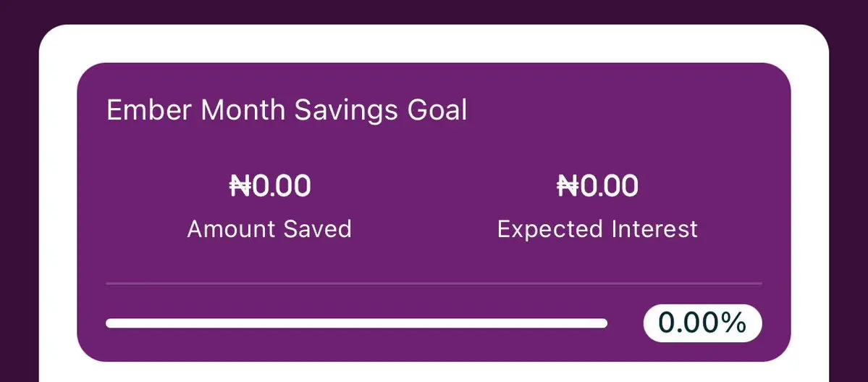
Task: Tap the ₦0.00 amount above Expected Interest
Action: (x=597, y=186)
